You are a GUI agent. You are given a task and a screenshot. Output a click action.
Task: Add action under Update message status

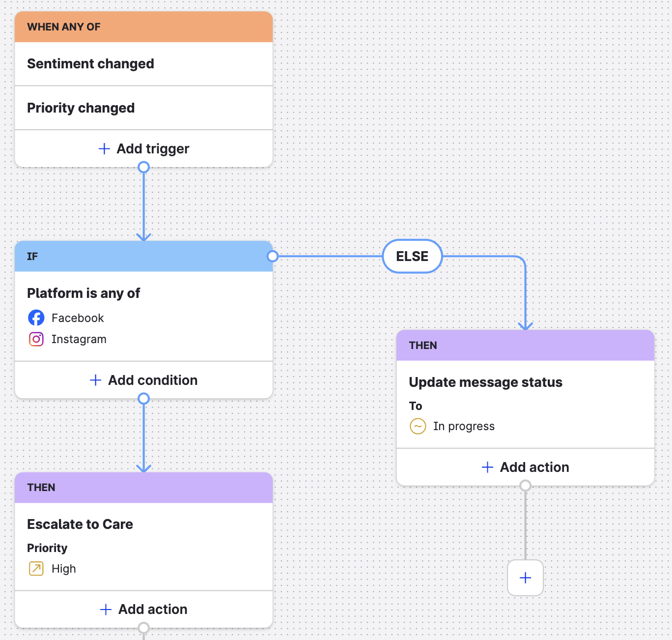click(x=525, y=467)
